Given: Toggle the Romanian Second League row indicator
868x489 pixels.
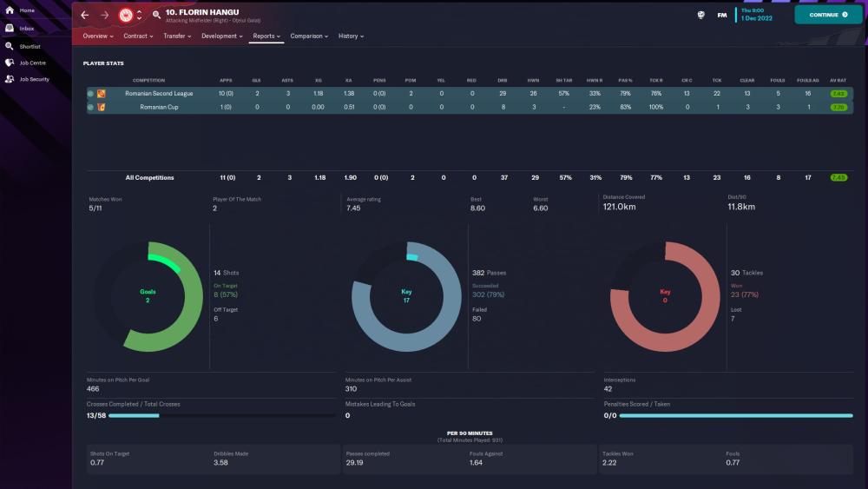Looking at the screenshot, I should pos(89,93).
